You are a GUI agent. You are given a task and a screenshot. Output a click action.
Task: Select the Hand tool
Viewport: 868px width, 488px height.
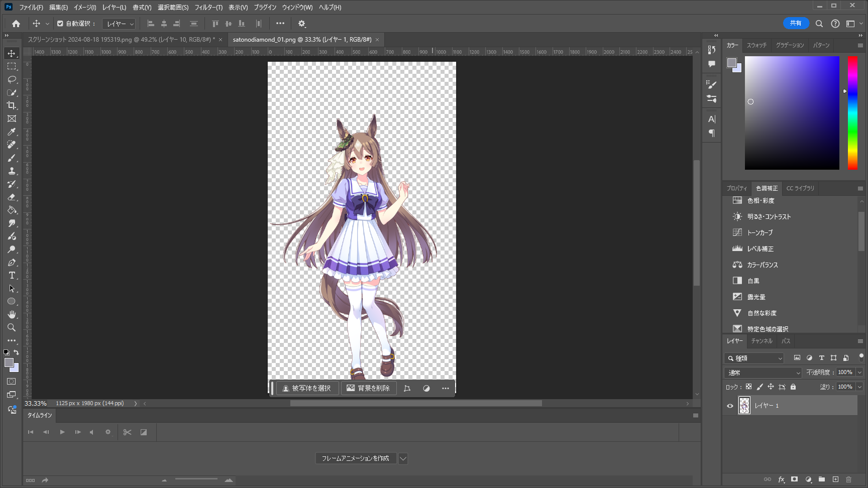click(x=12, y=314)
